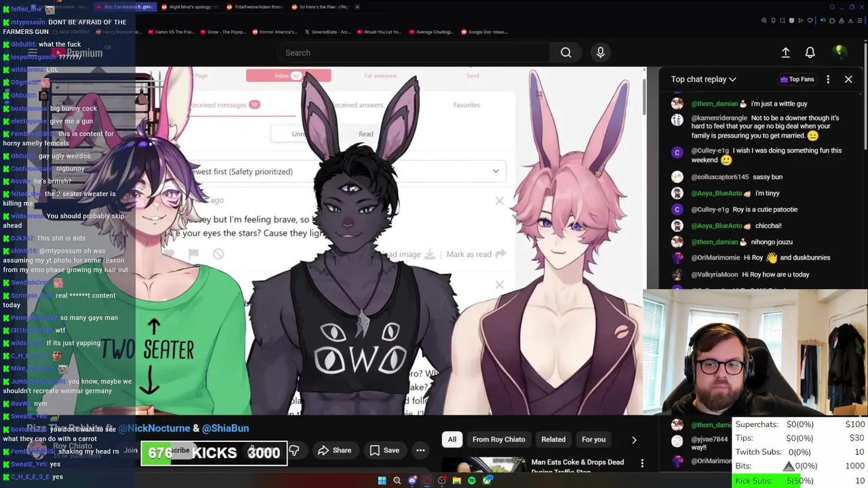Open bookmark 'Gamin VS The Frui...'
The image size is (868, 488).
[170, 32]
